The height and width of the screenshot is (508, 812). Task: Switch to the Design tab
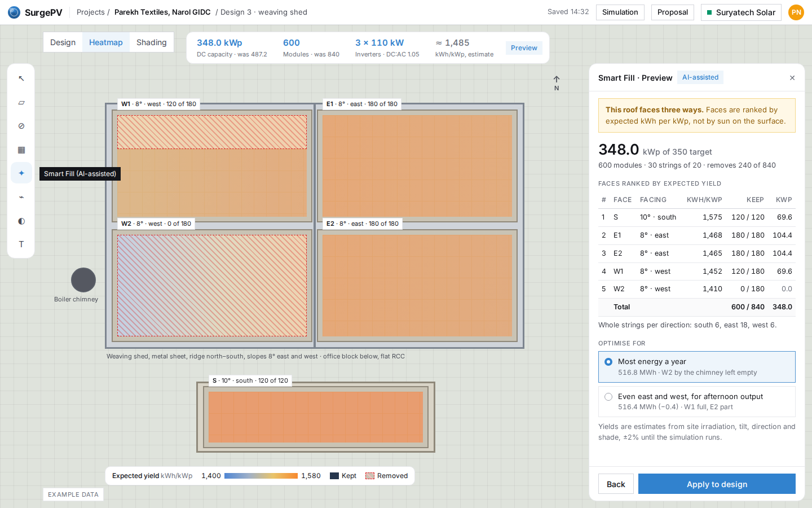tap(63, 42)
